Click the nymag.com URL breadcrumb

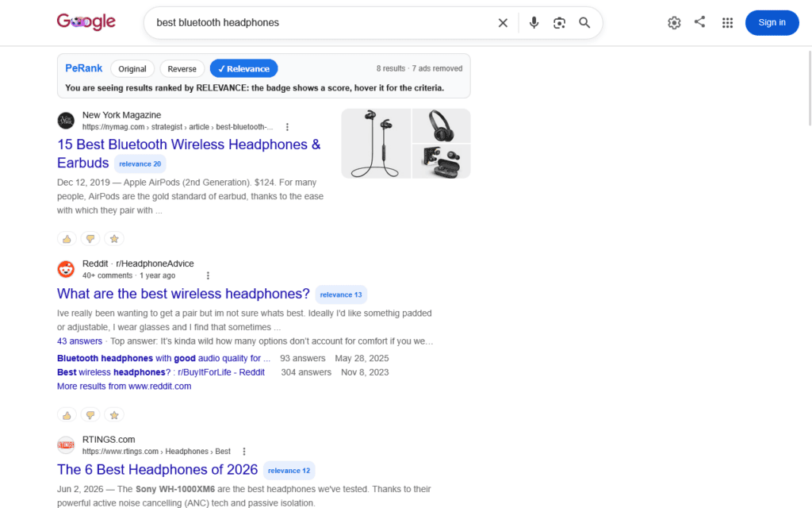178,127
